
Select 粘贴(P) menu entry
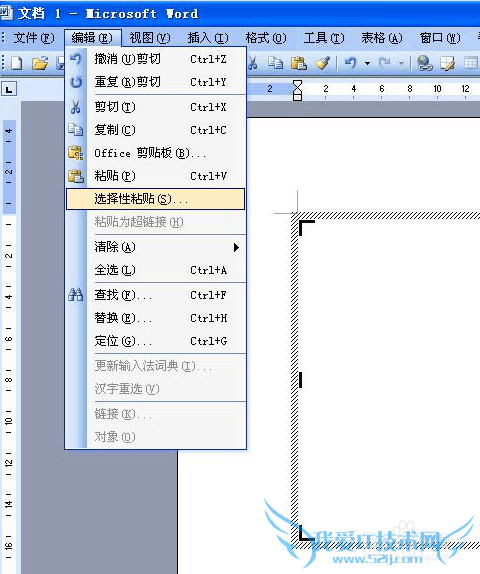[x=155, y=176]
